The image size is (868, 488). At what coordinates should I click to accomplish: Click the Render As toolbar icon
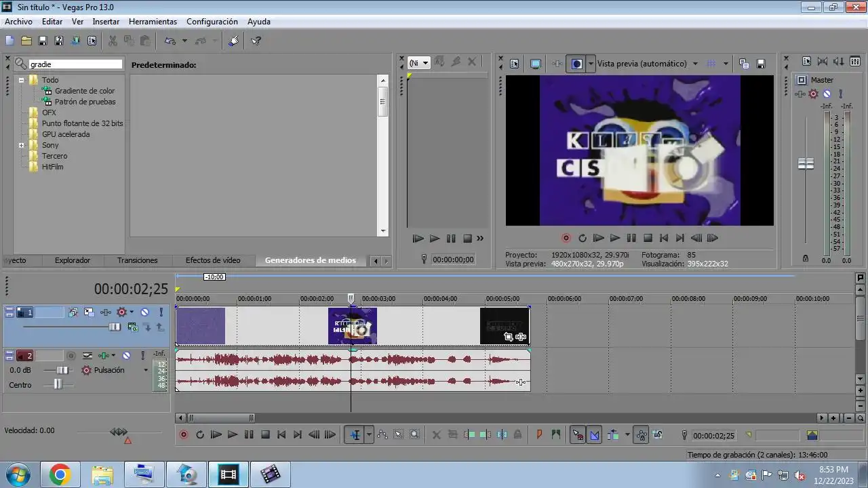coord(75,41)
